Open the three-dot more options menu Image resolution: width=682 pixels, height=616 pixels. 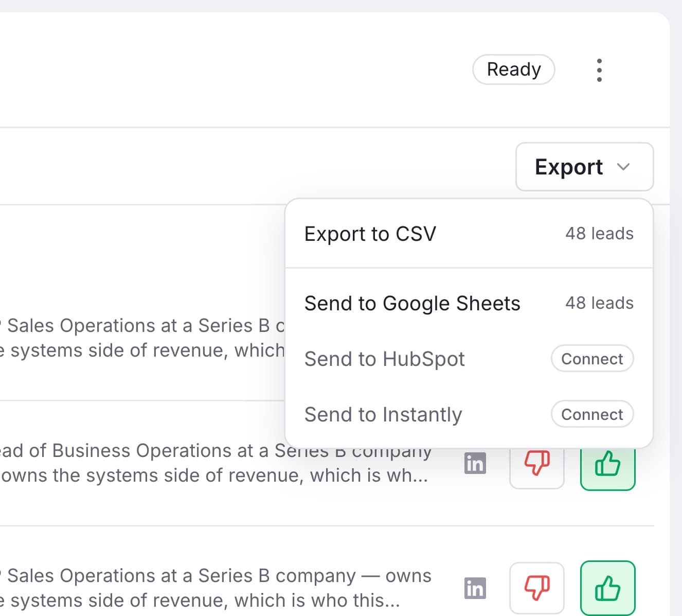(x=599, y=70)
